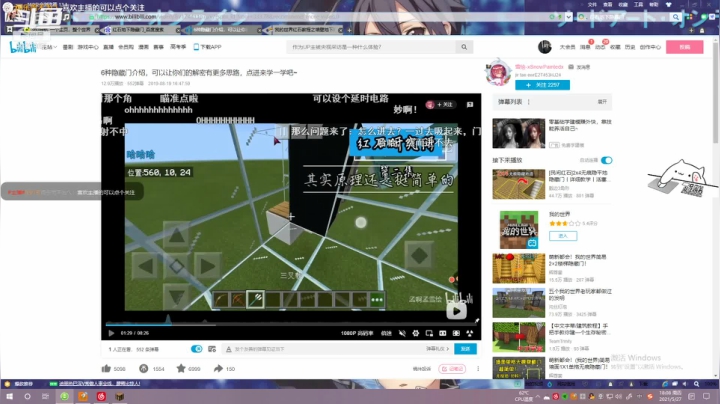Screen dimensions: 720x404
Task: Open Windows notification center
Action: 706,396
